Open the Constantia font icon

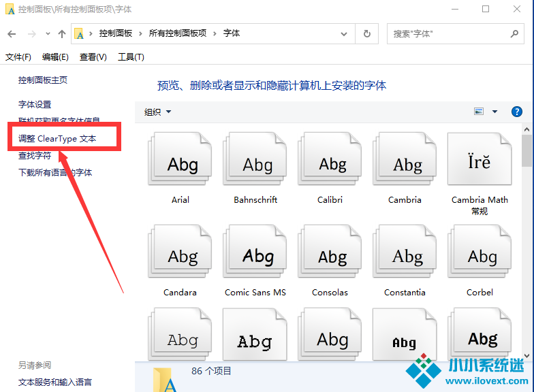pos(405,251)
